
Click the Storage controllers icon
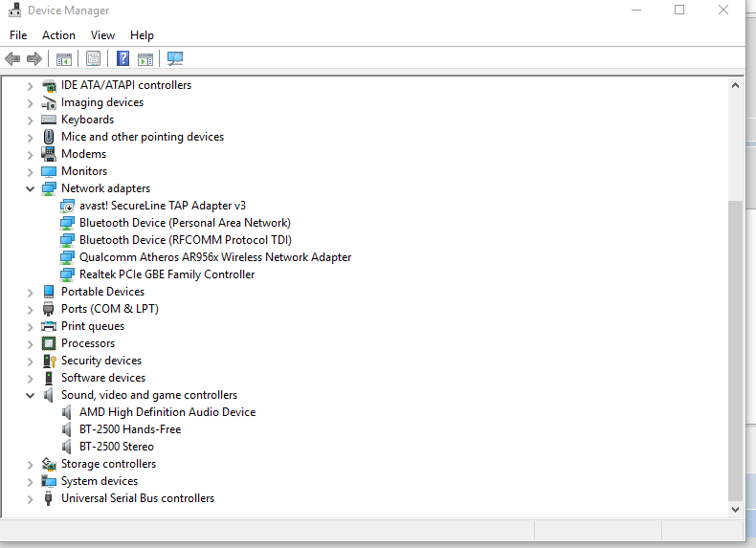point(49,464)
